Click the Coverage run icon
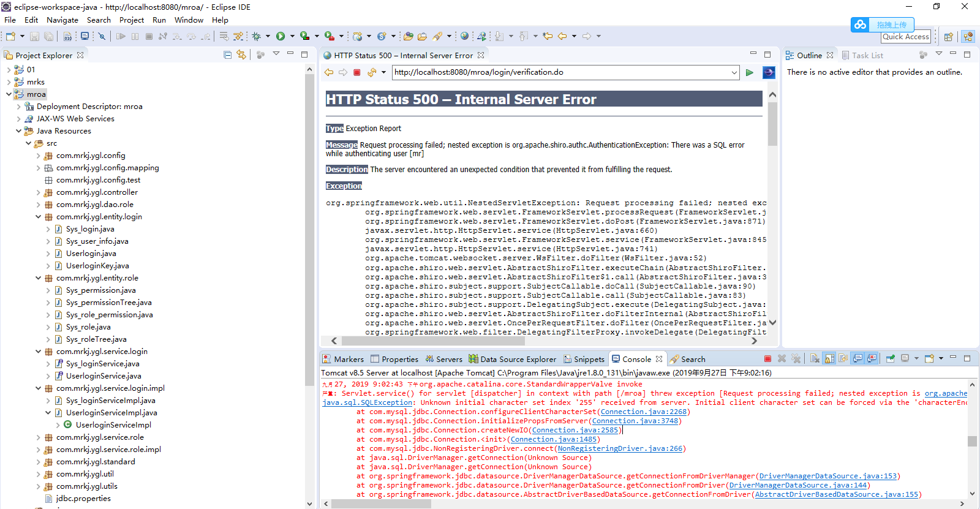 click(x=304, y=36)
